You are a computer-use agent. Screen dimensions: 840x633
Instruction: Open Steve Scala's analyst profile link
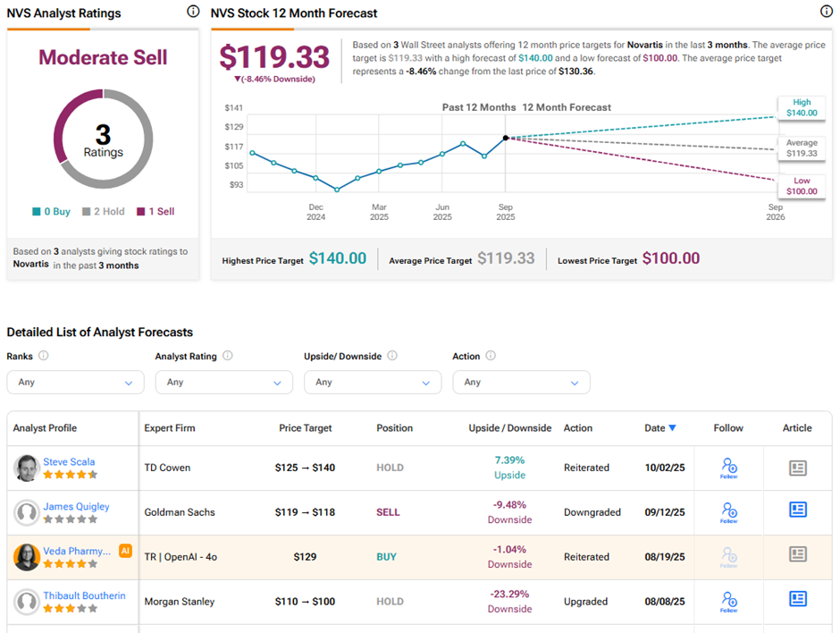[69, 462]
